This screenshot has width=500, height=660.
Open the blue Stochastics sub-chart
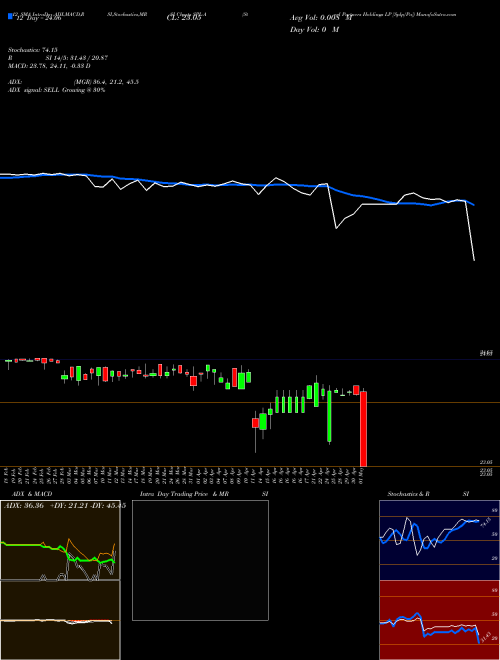[439, 540]
